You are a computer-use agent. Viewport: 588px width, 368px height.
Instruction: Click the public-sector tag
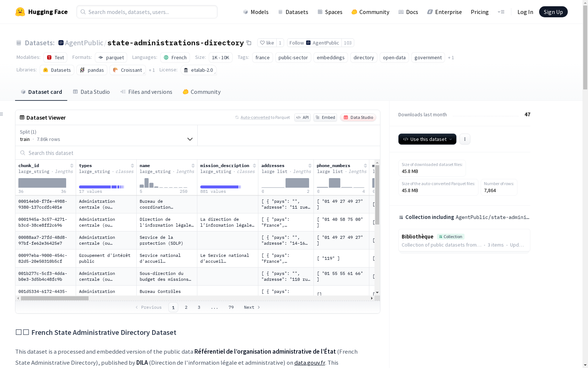pyautogui.click(x=293, y=57)
